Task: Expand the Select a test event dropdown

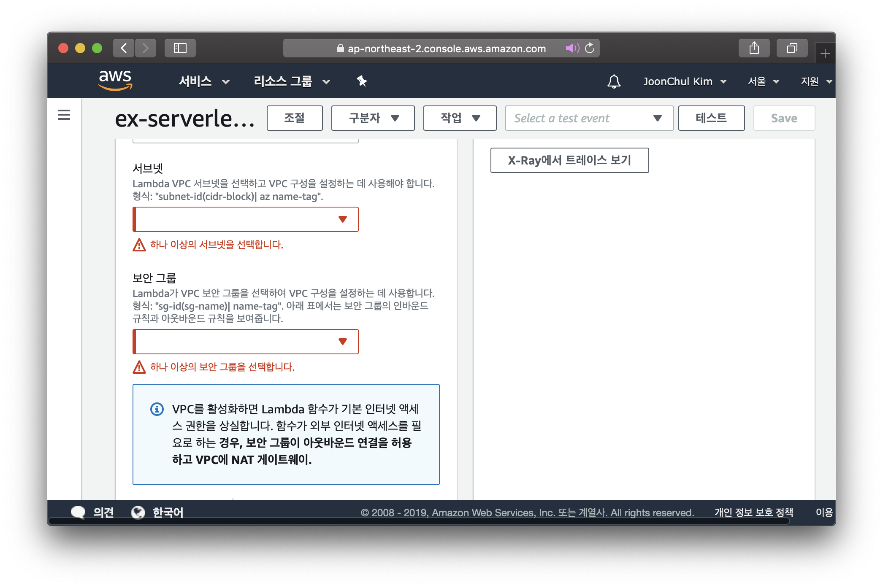Action: tap(589, 118)
